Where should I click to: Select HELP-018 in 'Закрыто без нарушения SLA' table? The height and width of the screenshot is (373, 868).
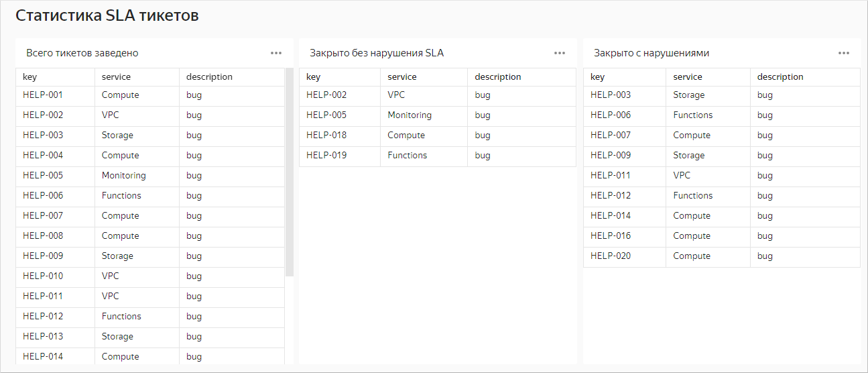326,136
